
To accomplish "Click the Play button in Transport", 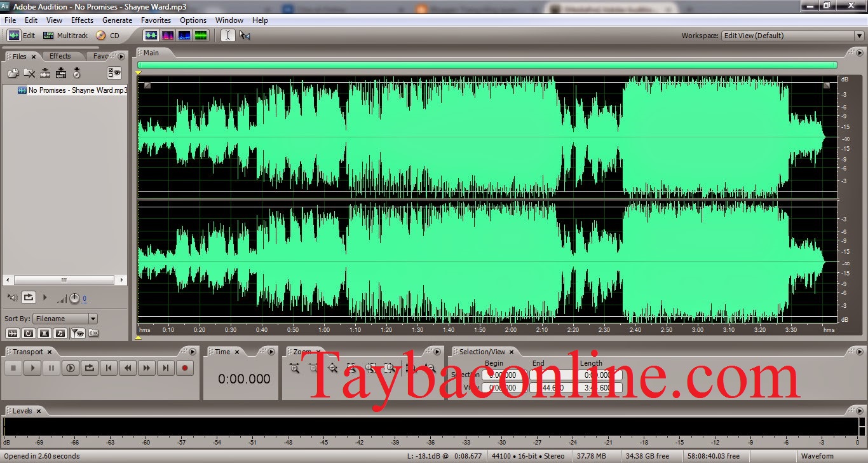I will coord(32,368).
